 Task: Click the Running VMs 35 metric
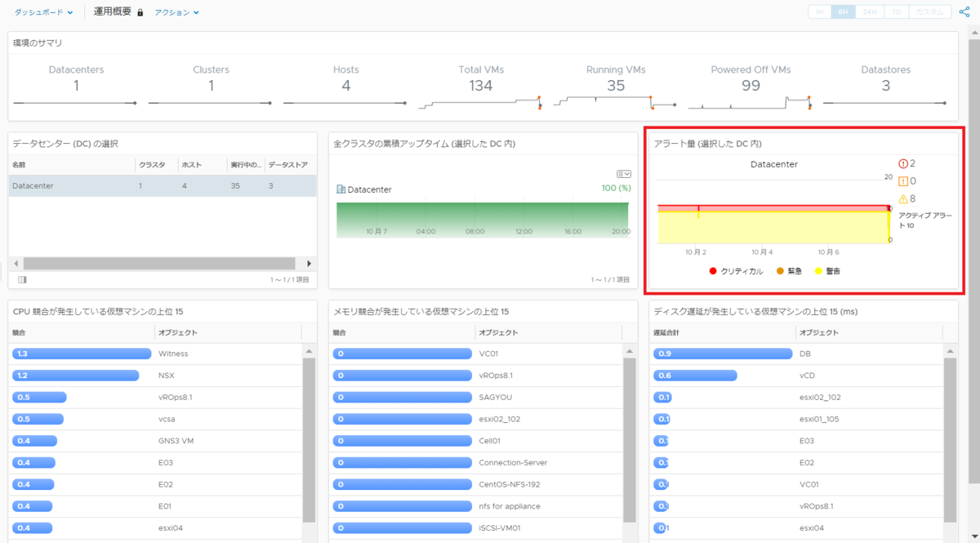[616, 85]
